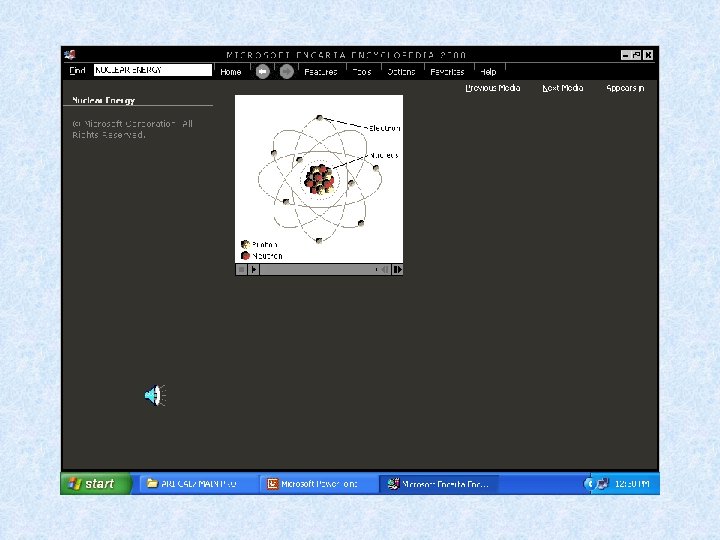Close the Encarta window
The height and width of the screenshot is (540, 720).
pos(648,55)
